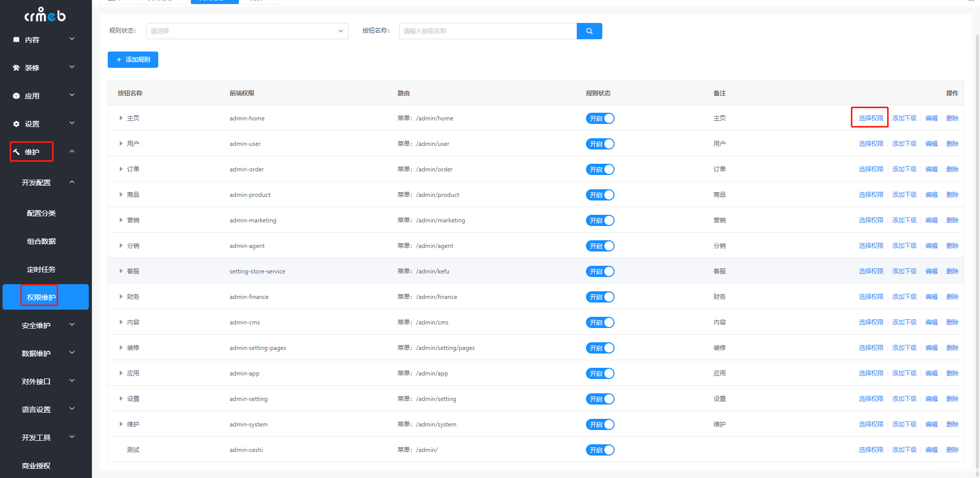This screenshot has height=478, width=980.
Task: Click the 按钮名称 search input field
Action: [x=488, y=31]
